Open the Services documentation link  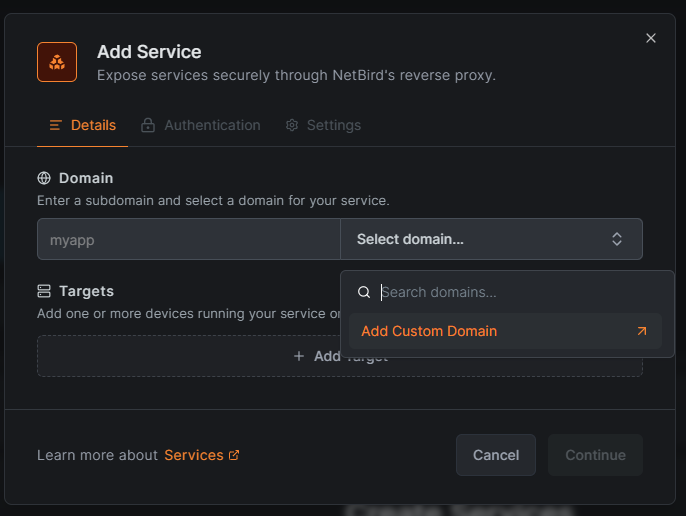click(194, 455)
